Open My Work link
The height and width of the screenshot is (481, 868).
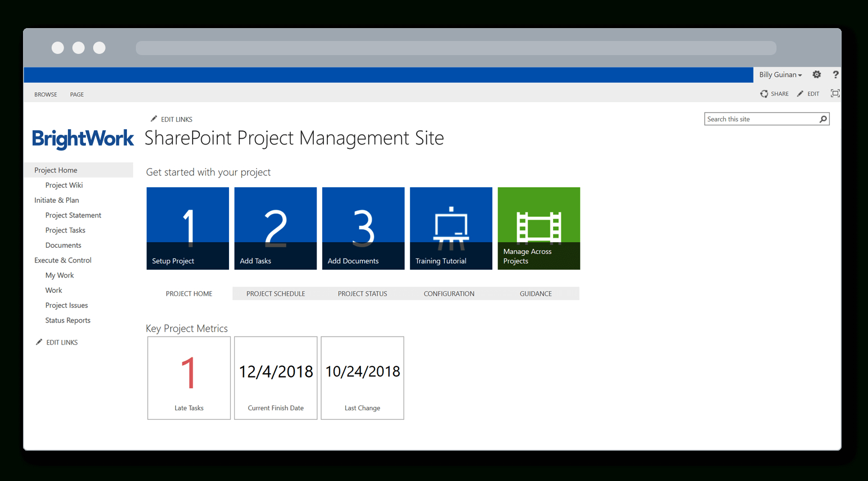coord(60,275)
